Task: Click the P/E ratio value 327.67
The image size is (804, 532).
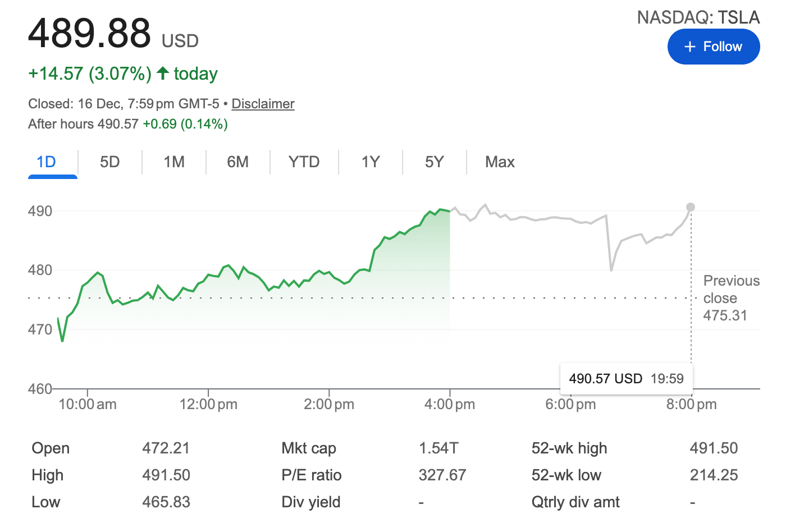Action: tap(442, 475)
